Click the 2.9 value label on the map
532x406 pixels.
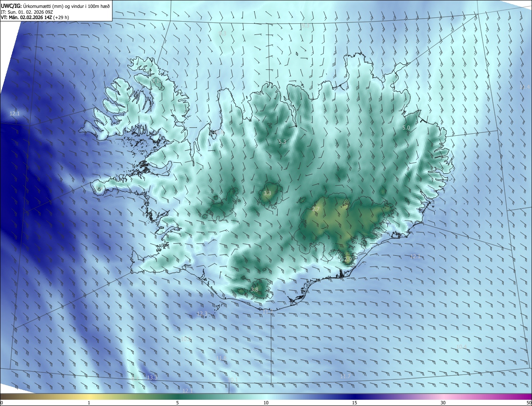tap(348, 259)
